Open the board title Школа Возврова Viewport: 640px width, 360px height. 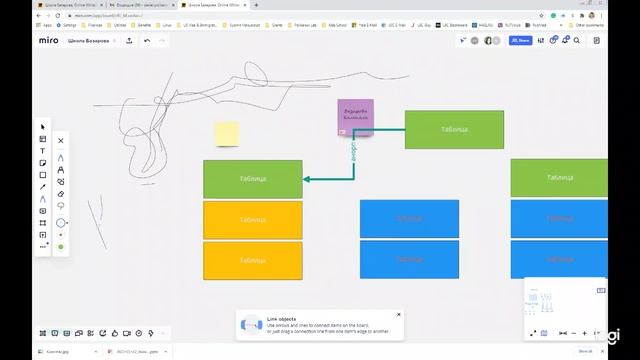click(89, 41)
